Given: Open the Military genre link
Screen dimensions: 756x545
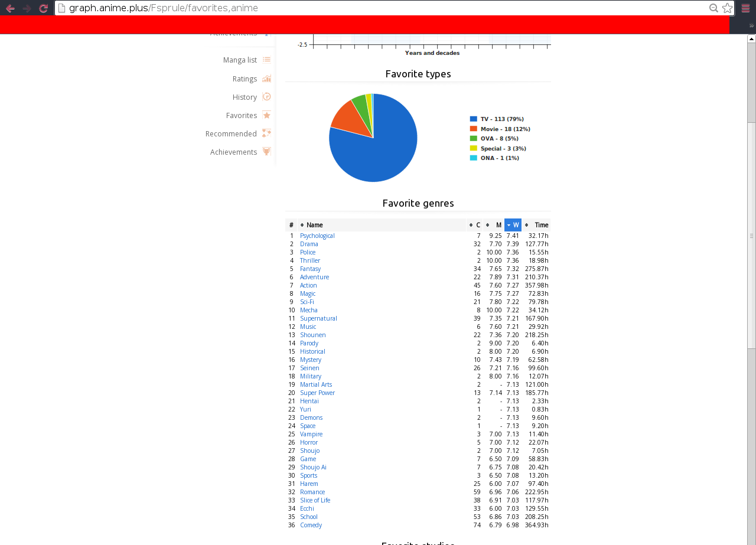Looking at the screenshot, I should point(311,377).
